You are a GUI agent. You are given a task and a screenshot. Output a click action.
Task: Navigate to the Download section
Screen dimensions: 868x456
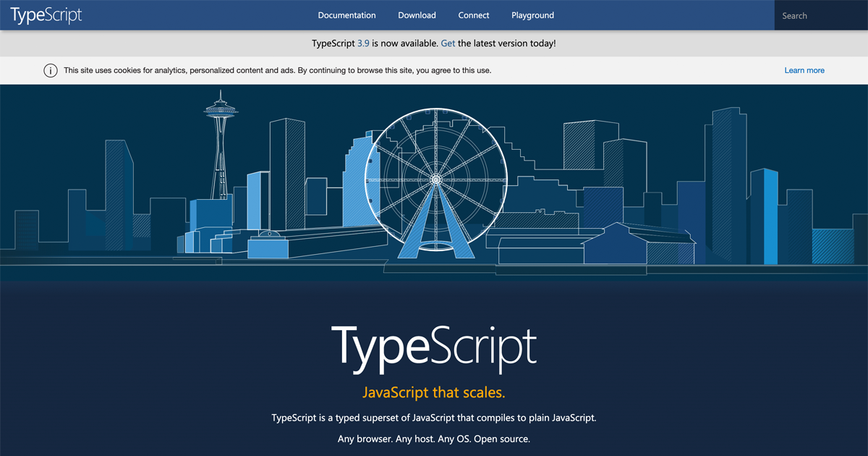[x=417, y=15]
